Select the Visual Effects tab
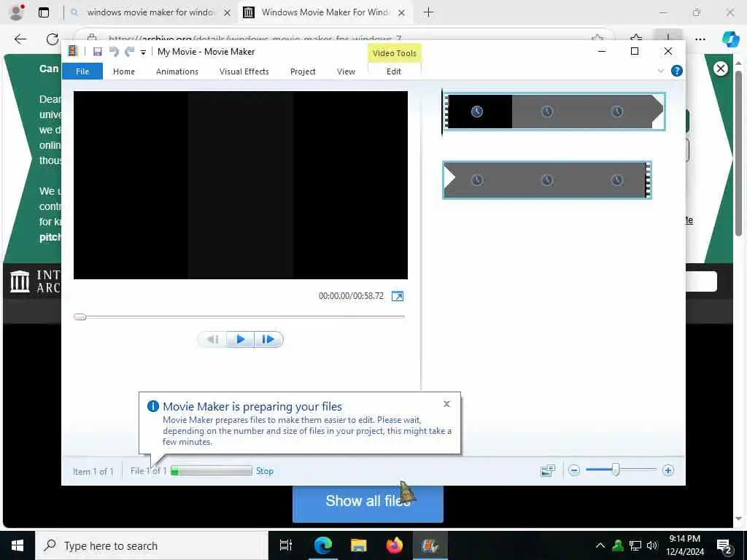 coord(244,71)
